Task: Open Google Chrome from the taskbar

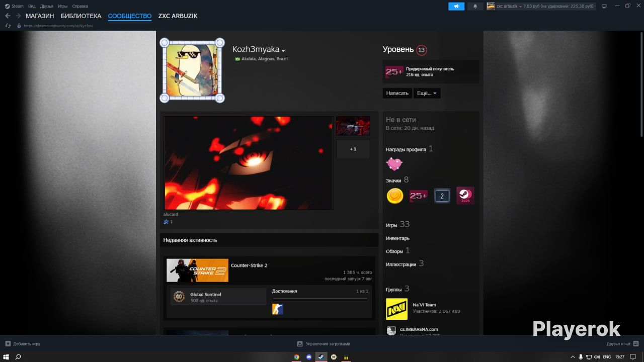Action: (297, 357)
